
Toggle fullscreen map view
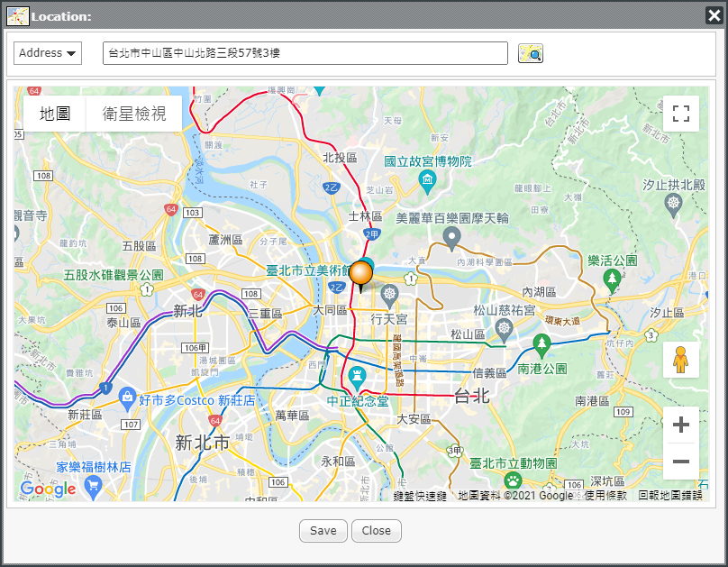tap(680, 114)
